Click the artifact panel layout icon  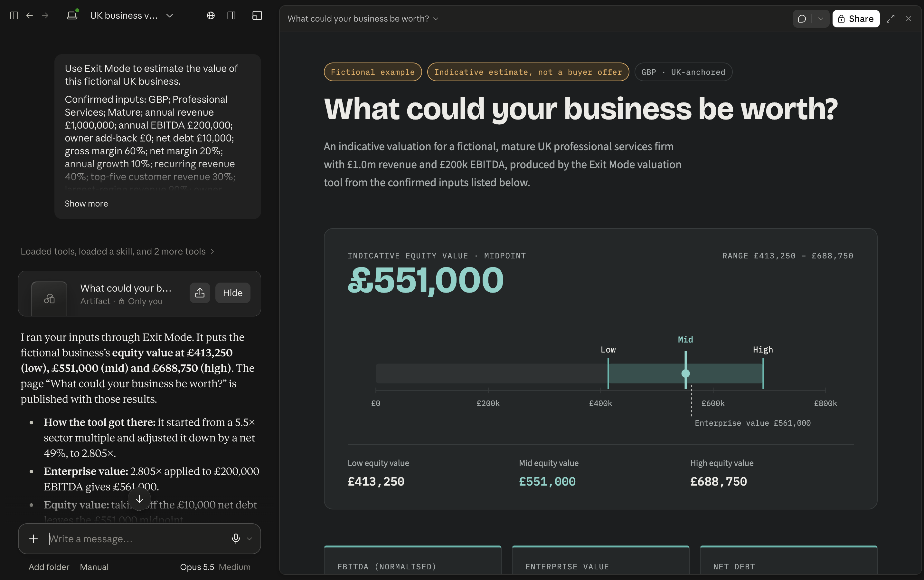pos(257,15)
